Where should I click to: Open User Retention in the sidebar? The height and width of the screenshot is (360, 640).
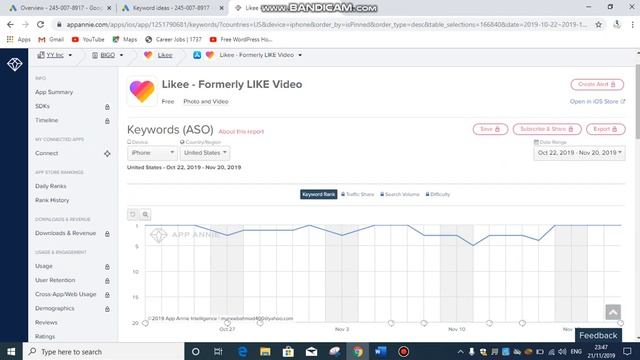55,280
